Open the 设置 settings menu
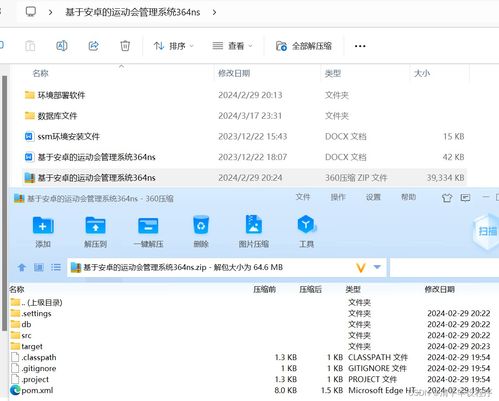Image resolution: width=499 pixels, height=401 pixels. (373, 197)
